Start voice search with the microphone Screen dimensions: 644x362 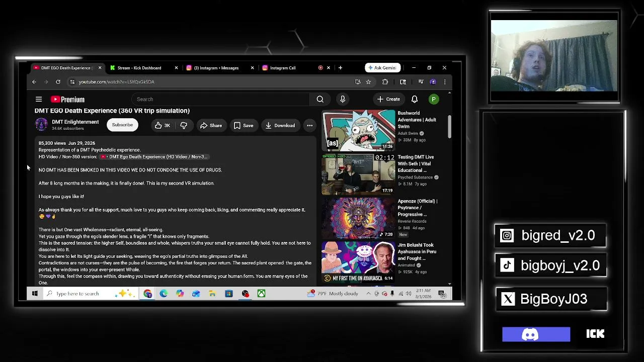point(343,100)
